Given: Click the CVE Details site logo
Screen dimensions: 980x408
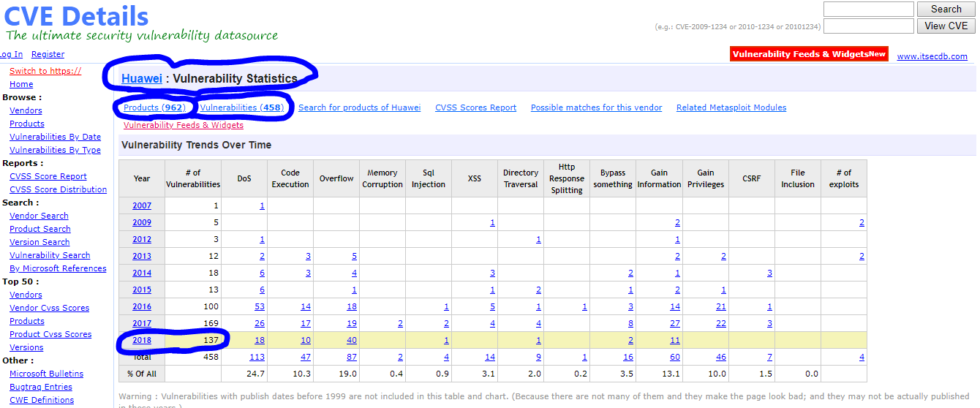Looking at the screenshot, I should (x=77, y=16).
